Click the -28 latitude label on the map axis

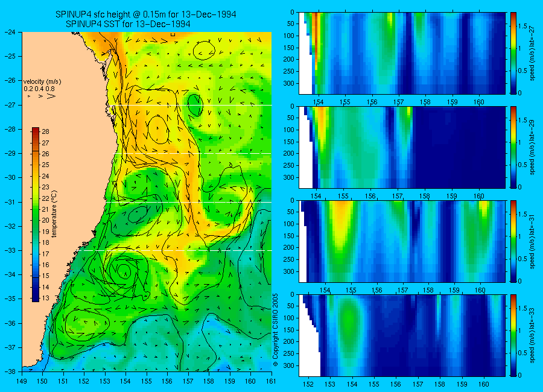point(11,129)
